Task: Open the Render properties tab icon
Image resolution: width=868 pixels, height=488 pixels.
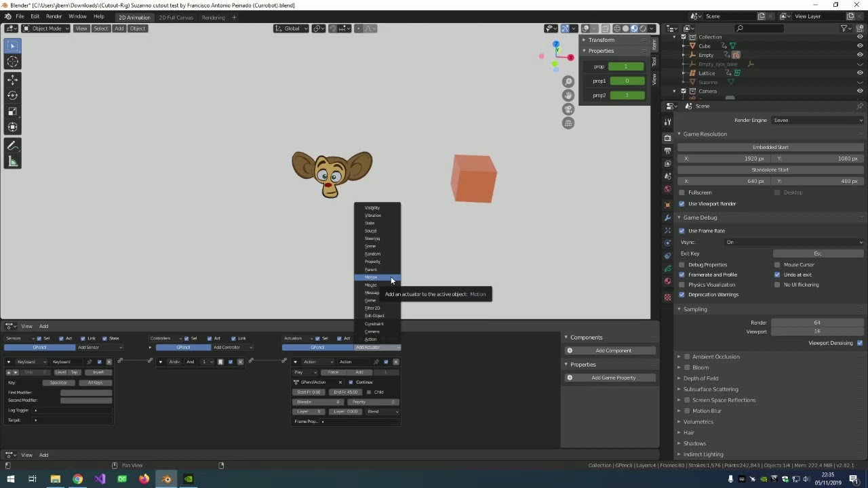Action: tap(668, 138)
